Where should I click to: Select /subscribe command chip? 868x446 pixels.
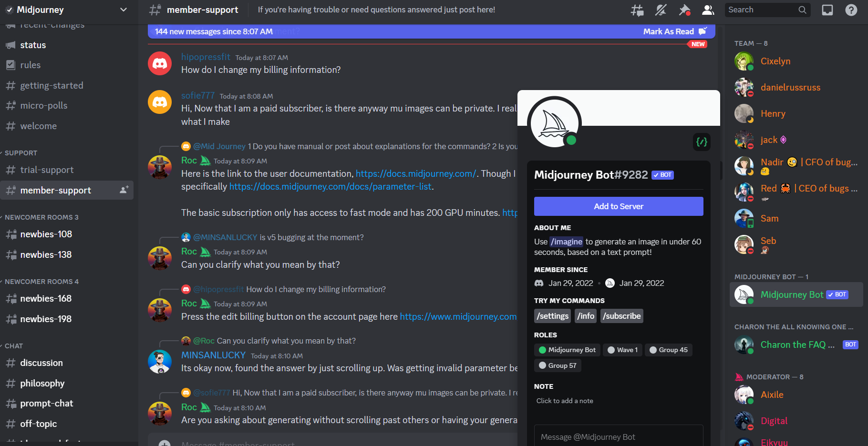(622, 316)
